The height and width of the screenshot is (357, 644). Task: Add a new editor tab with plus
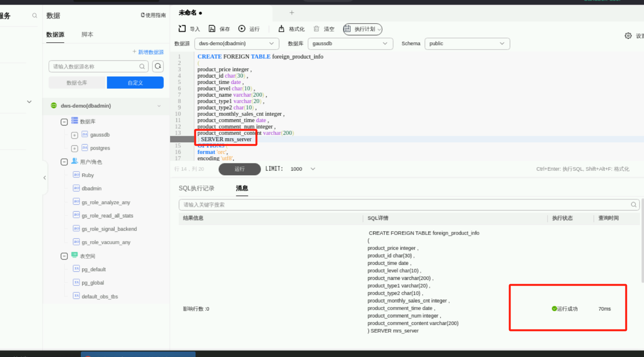[292, 13]
